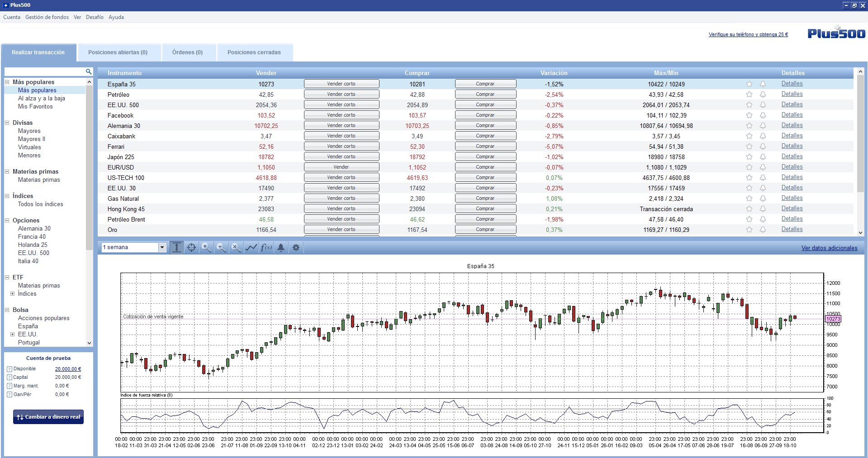Click Vender corto for Petróleo

tap(342, 94)
